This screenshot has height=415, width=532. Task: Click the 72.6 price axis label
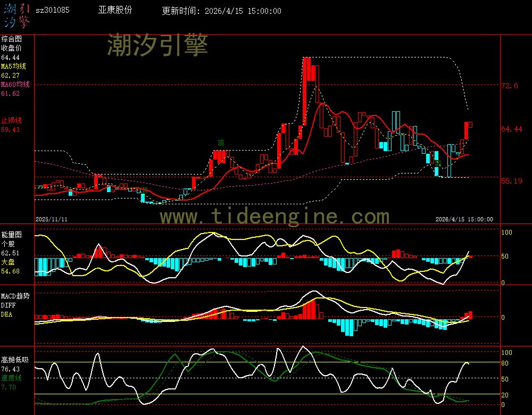coord(510,86)
